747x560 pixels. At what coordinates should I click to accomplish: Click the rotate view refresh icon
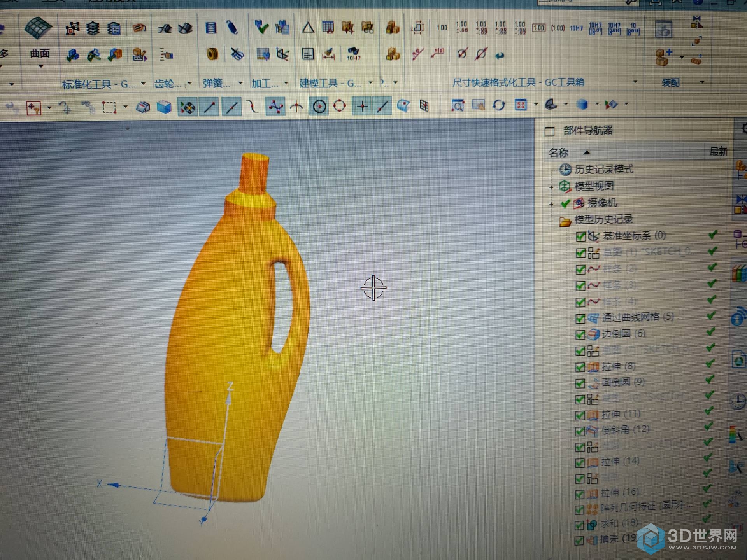pos(499,105)
